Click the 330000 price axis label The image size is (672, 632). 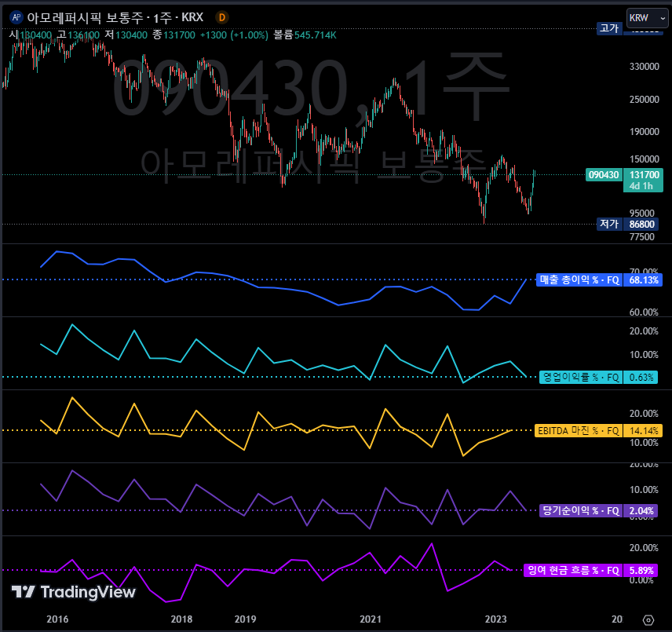coord(645,67)
